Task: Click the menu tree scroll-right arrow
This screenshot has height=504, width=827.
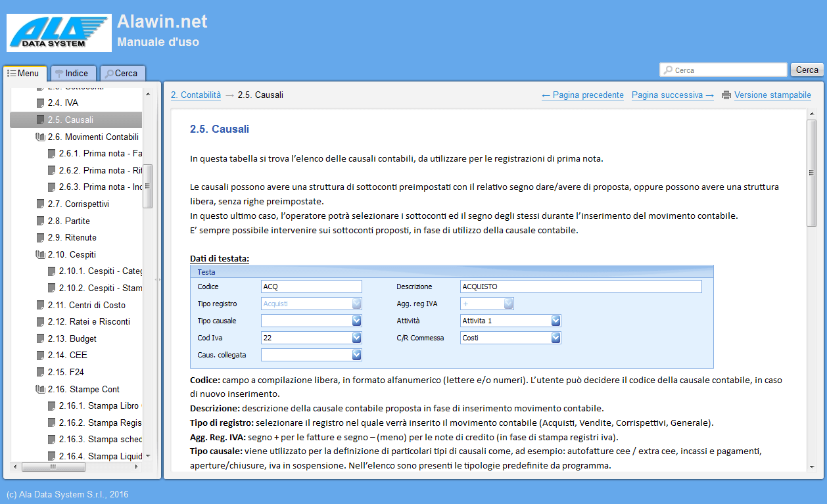Action: [x=137, y=467]
